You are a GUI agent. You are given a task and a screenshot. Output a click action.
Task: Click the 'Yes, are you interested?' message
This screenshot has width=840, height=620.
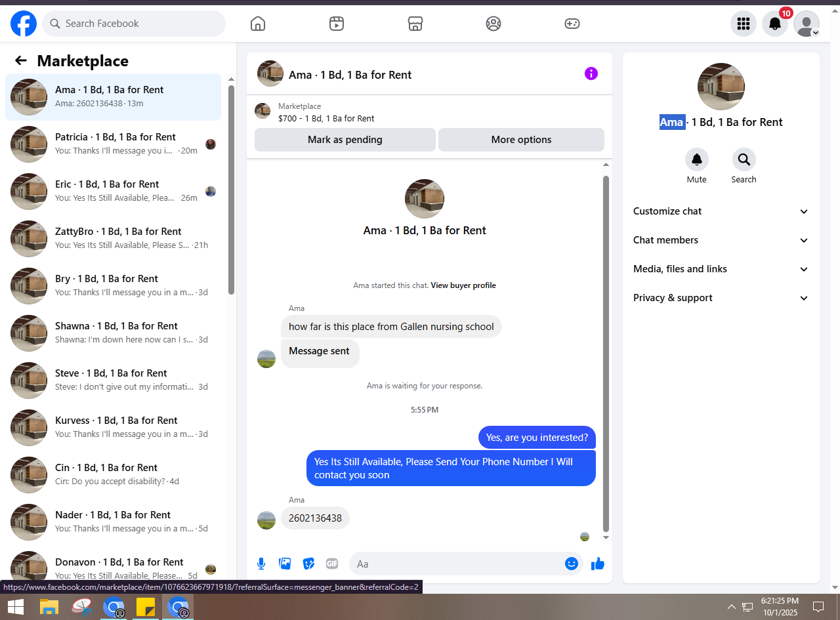pos(537,438)
